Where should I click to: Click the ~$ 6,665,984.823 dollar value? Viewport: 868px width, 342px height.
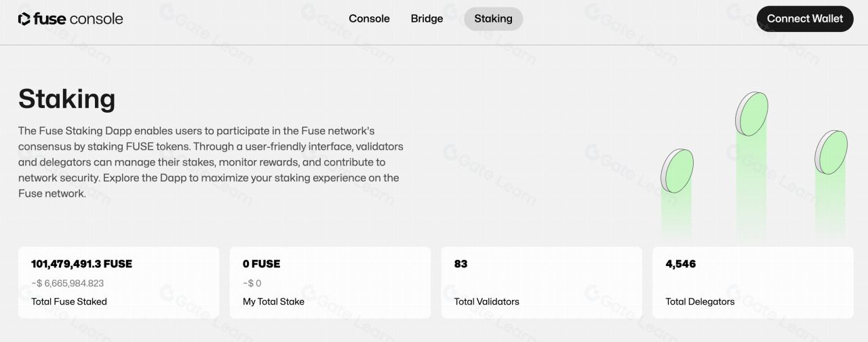click(x=68, y=283)
